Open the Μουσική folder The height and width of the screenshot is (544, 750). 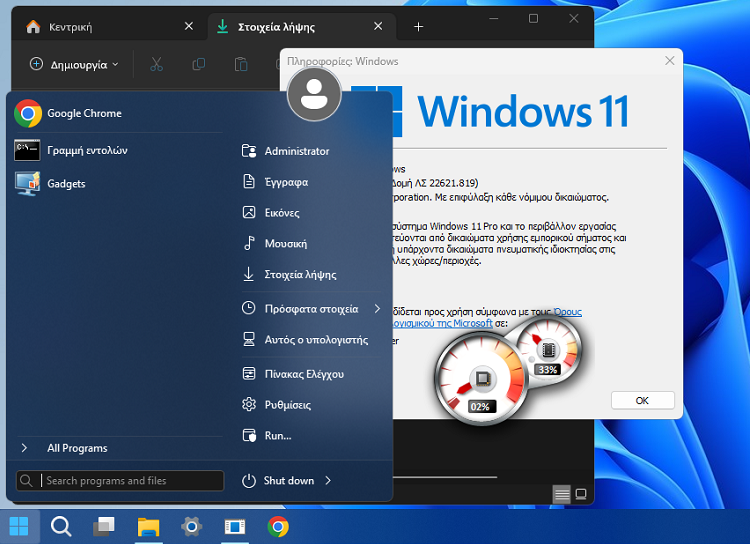tap(311, 244)
